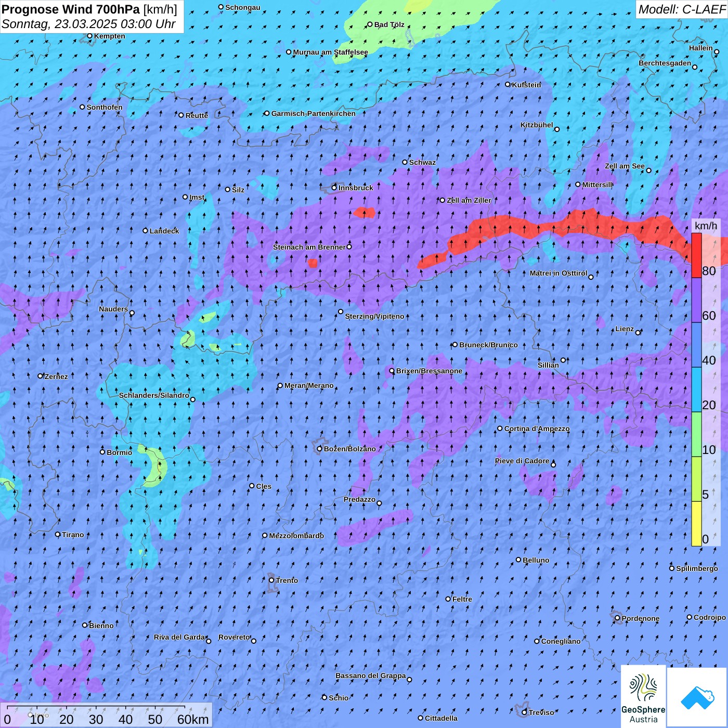The image size is (728, 728).
Task: Click the 'Garmisch-Partenkirchen' label
Action: pyautogui.click(x=314, y=113)
